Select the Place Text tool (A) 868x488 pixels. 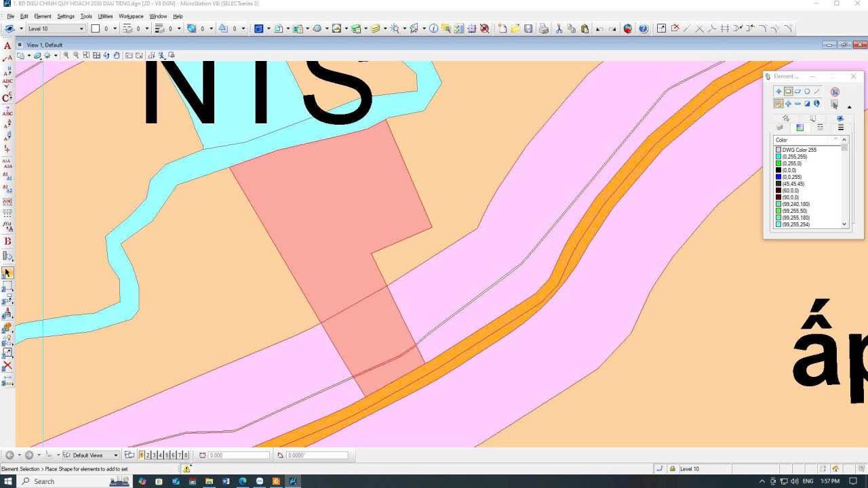coord(7,46)
